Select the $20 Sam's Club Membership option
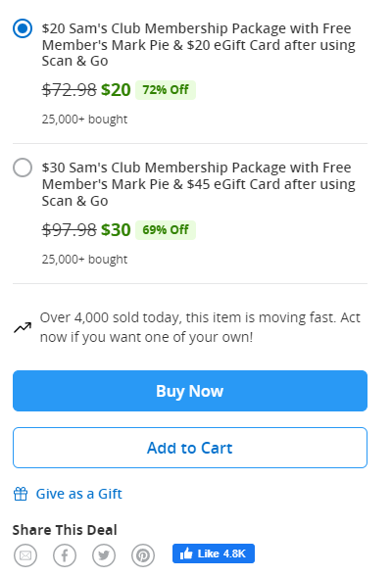 click(23, 28)
